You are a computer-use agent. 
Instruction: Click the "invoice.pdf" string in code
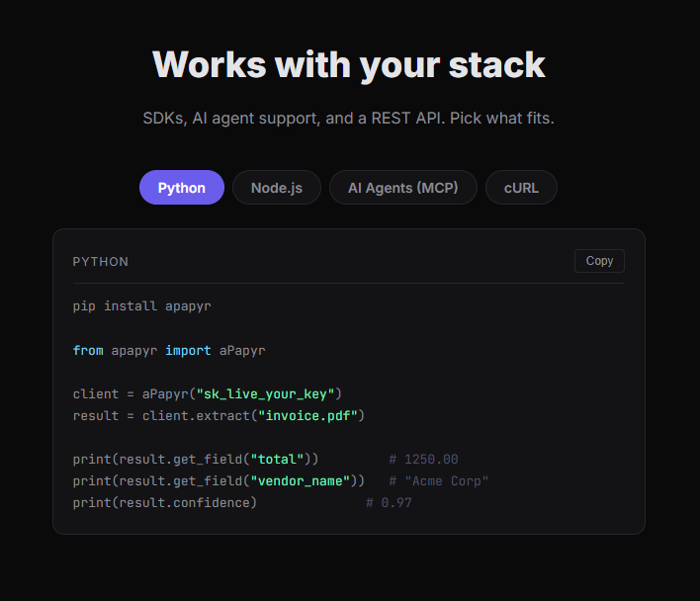coord(307,416)
